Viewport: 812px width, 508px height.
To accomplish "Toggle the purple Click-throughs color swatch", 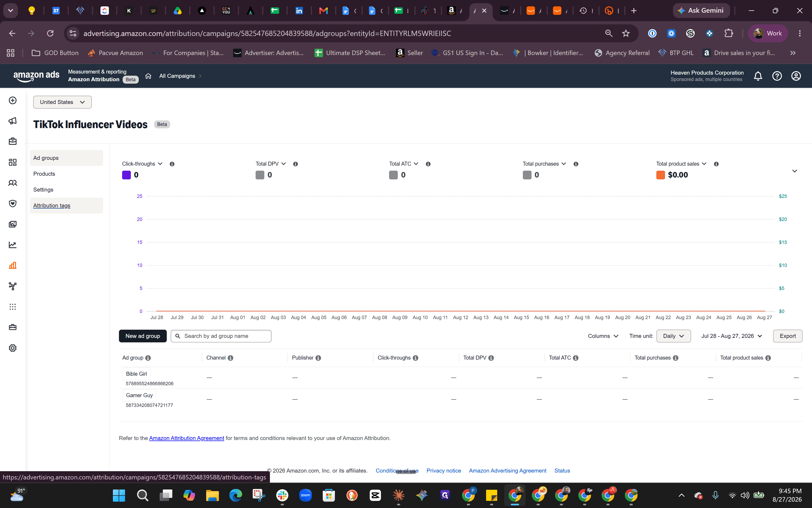I will pos(127,175).
